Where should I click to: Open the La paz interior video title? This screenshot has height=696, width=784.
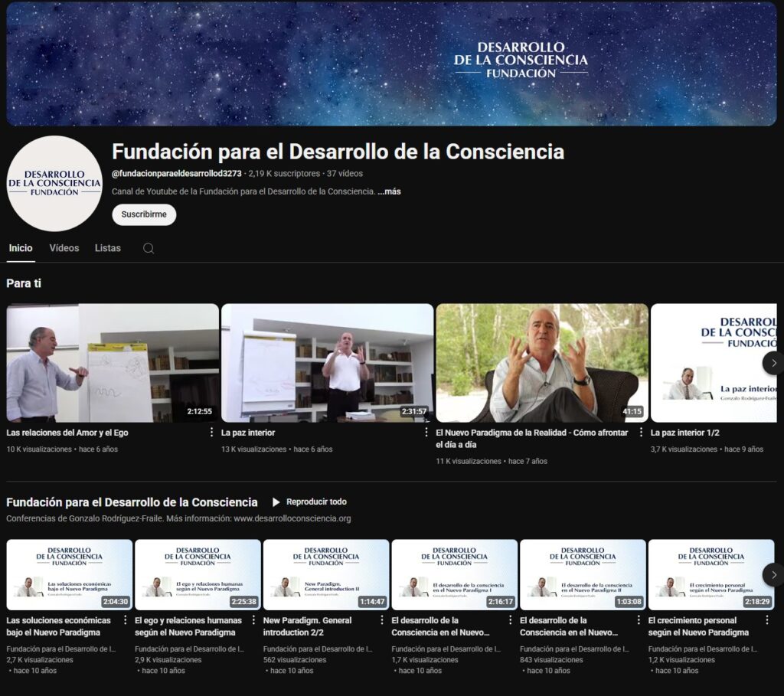(248, 433)
